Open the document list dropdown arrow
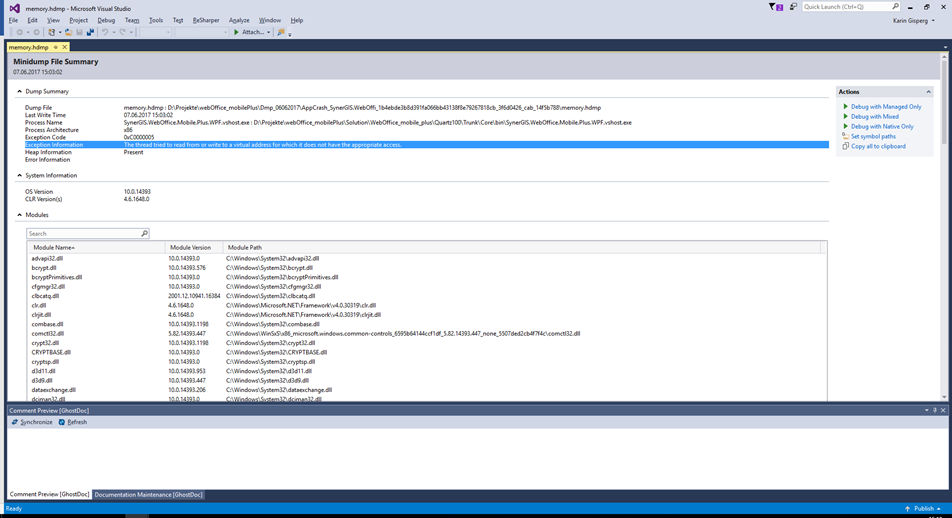 pos(945,47)
